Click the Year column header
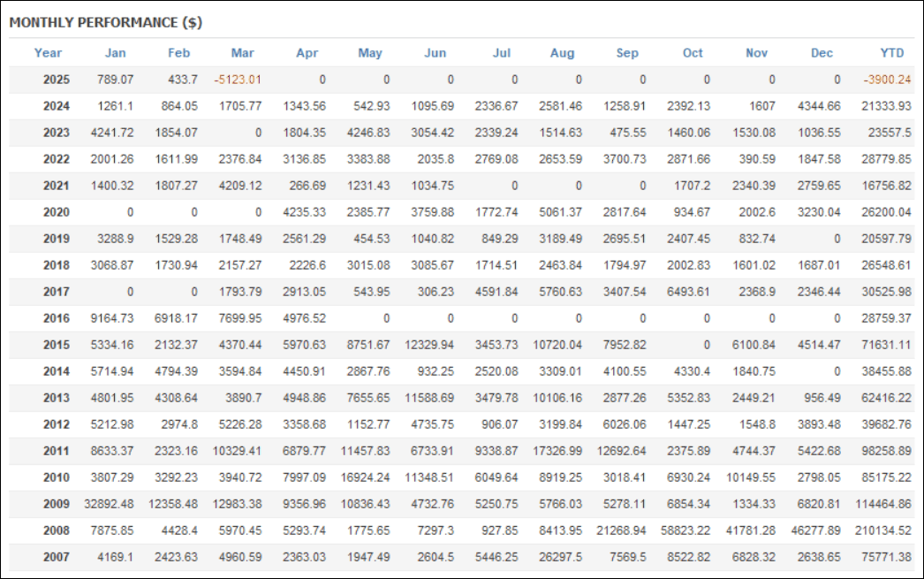The height and width of the screenshot is (579, 924). click(48, 53)
